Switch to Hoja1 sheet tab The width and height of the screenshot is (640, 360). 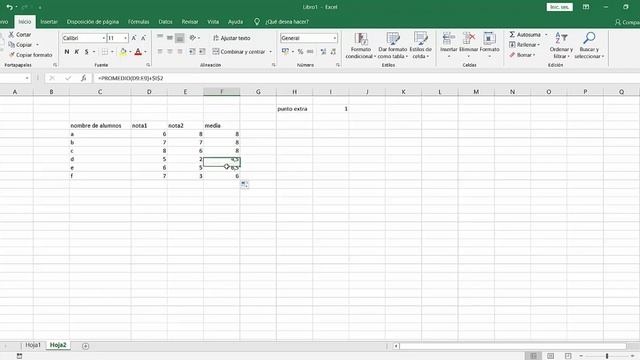(33, 345)
